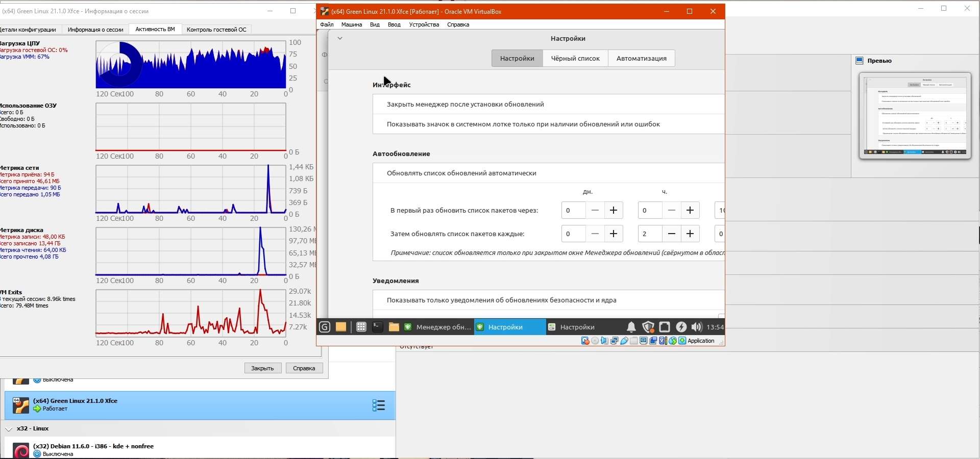Switch to Менеджер обн... window in guest taskbar
The image size is (980, 459).
point(437,327)
